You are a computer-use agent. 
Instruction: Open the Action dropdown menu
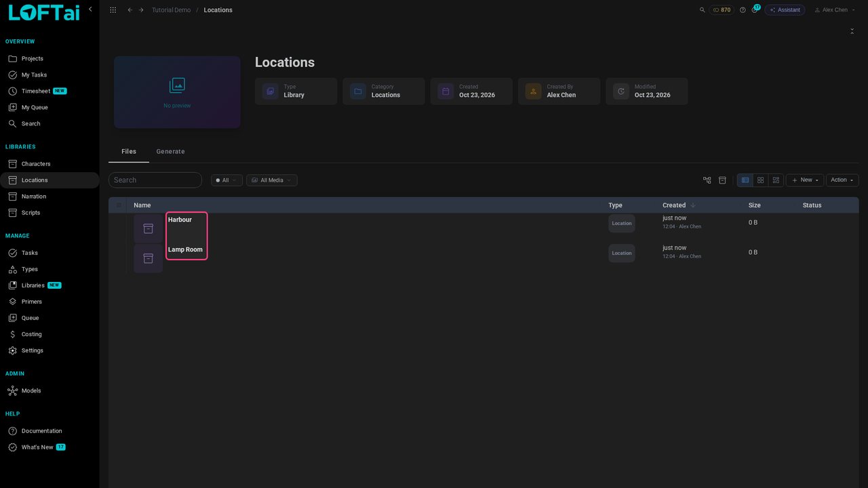tap(842, 180)
